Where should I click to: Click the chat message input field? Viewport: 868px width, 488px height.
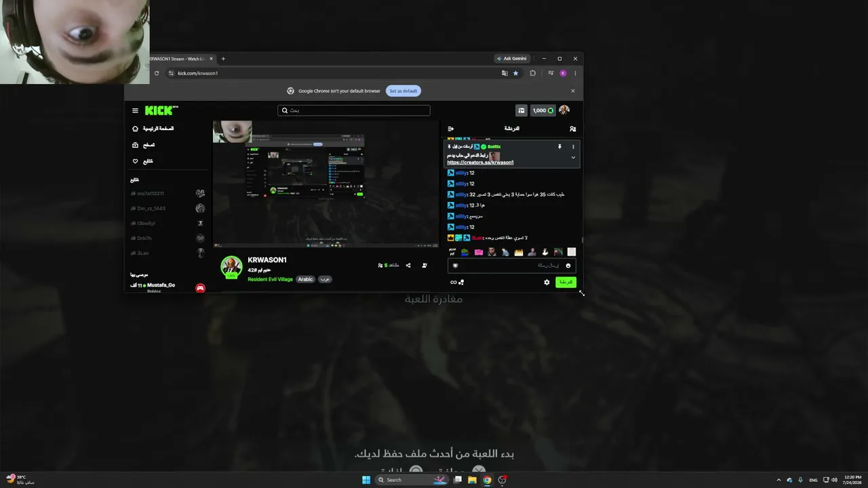pyautogui.click(x=512, y=266)
